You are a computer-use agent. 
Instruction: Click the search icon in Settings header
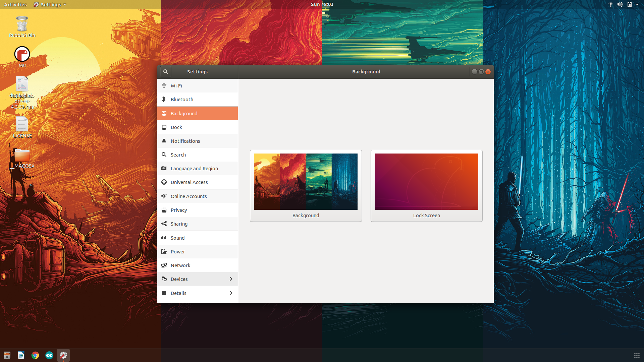click(x=166, y=72)
